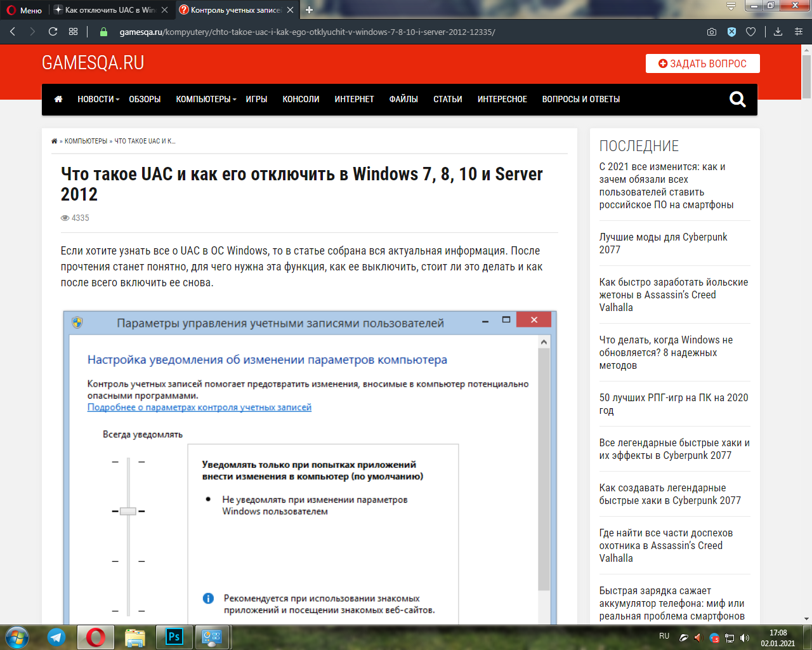Reload the current page
The height and width of the screenshot is (650, 812).
pos(53,32)
